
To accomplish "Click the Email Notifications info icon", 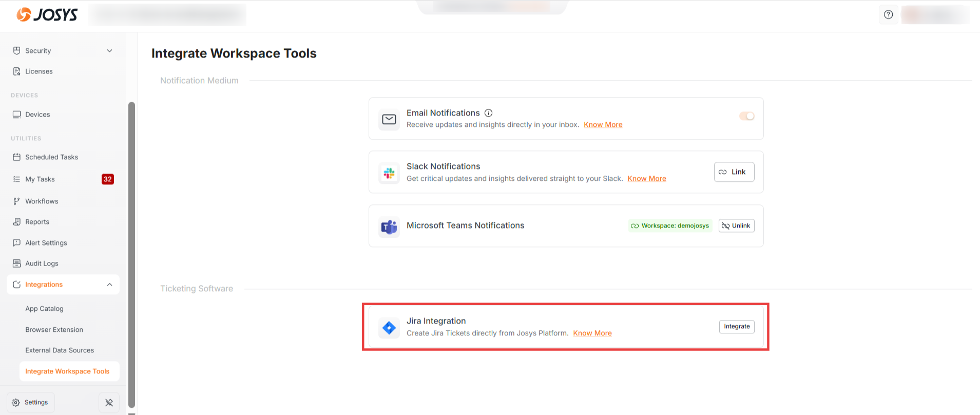I will pyautogui.click(x=489, y=113).
